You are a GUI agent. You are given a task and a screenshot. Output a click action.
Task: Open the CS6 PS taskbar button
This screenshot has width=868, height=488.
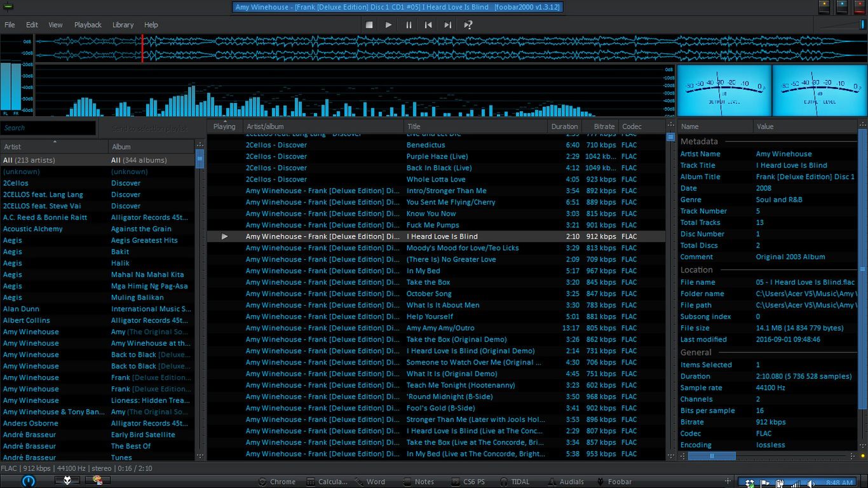(x=468, y=482)
